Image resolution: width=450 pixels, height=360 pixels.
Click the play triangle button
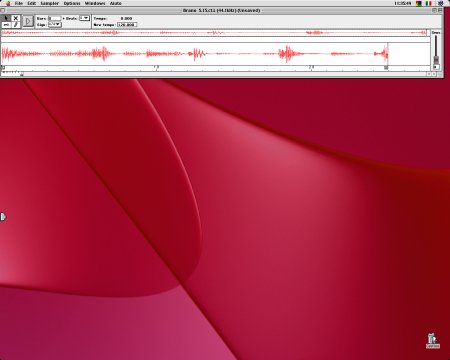point(28,21)
